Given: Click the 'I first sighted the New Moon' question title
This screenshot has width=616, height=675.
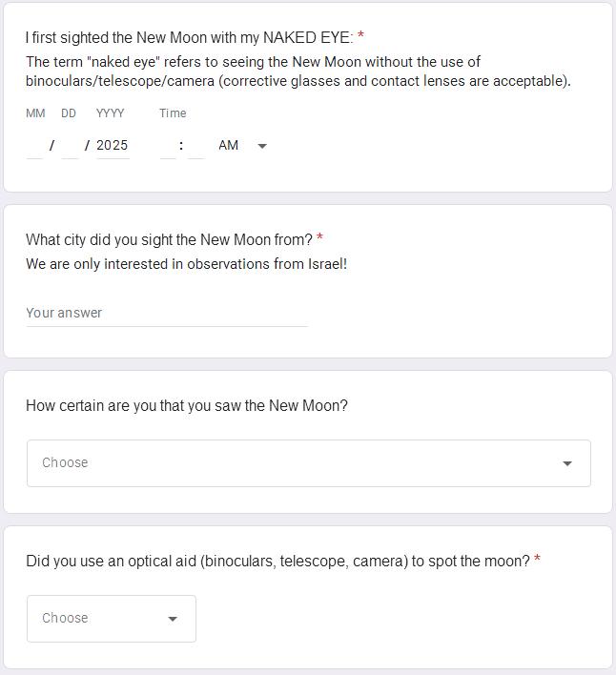Looking at the screenshot, I should [x=189, y=37].
